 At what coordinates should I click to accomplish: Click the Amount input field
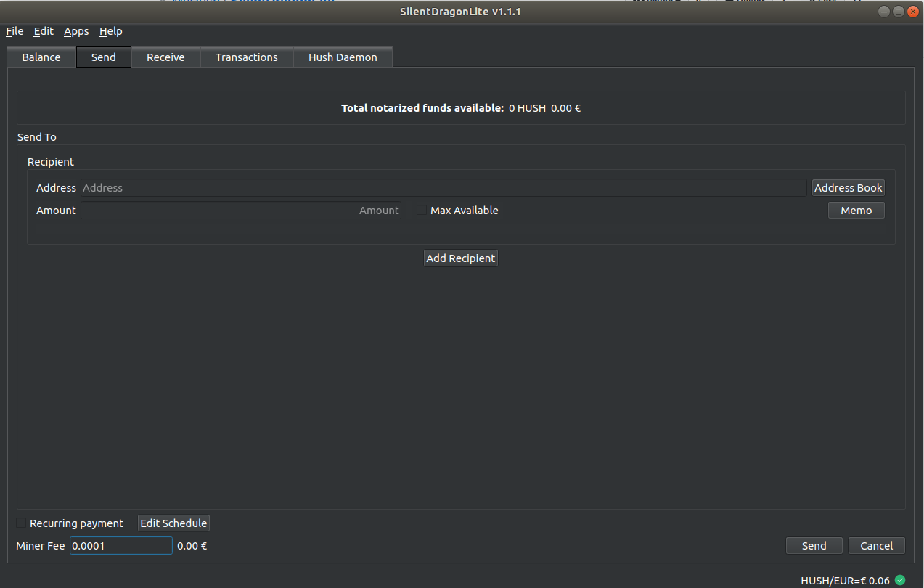pos(241,211)
